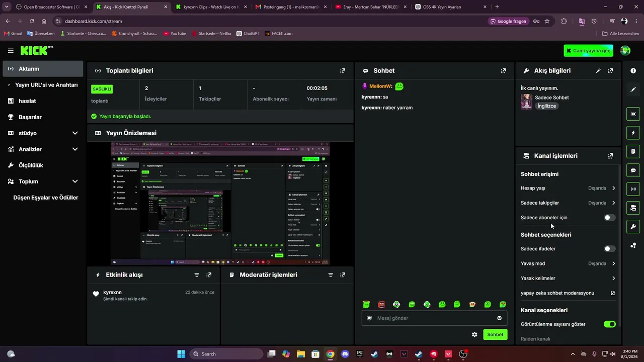Open the YouTube bookmark
Viewport: 644px width, 362px height.
tap(175, 33)
